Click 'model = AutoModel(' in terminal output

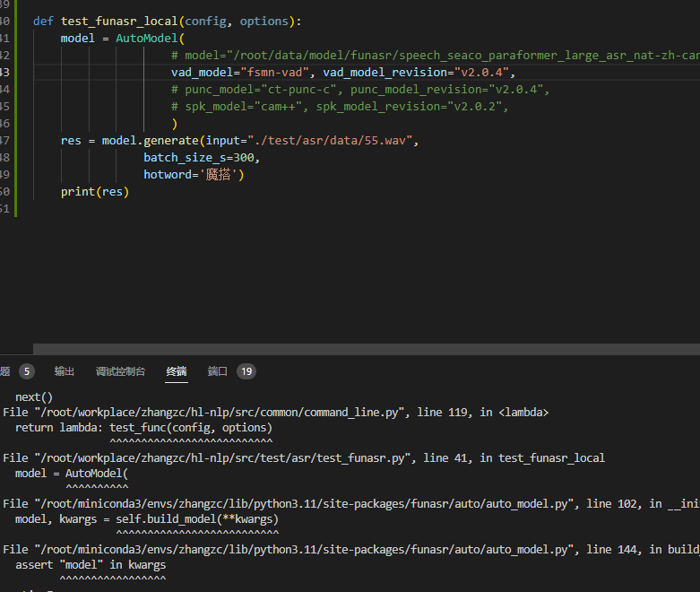tap(72, 474)
